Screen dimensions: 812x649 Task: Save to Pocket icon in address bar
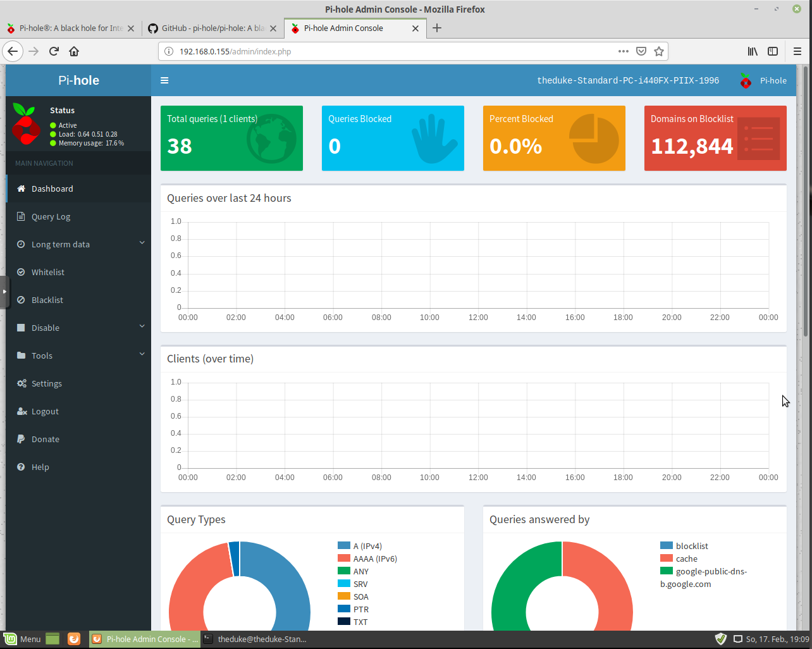(x=641, y=51)
